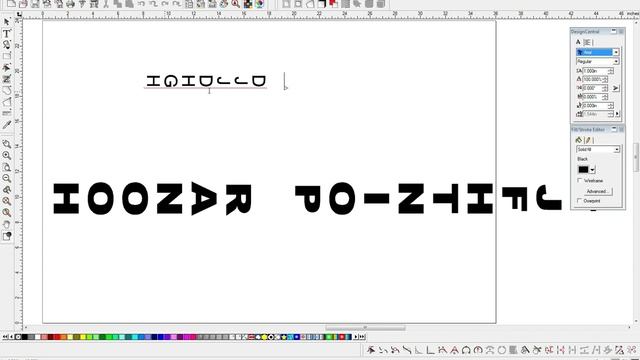Screen dimensions: 640x360
Task: Open the stroke pen tab in Fill/Stroke Editor
Action: pos(588,140)
